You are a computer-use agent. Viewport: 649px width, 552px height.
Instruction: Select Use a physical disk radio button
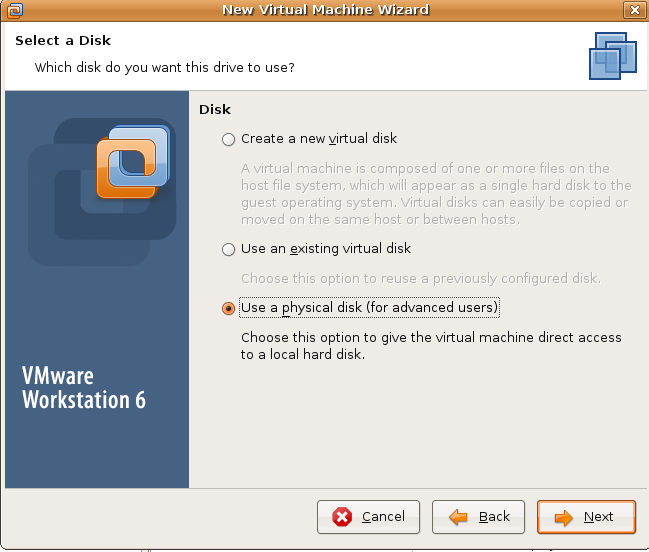coord(228,308)
